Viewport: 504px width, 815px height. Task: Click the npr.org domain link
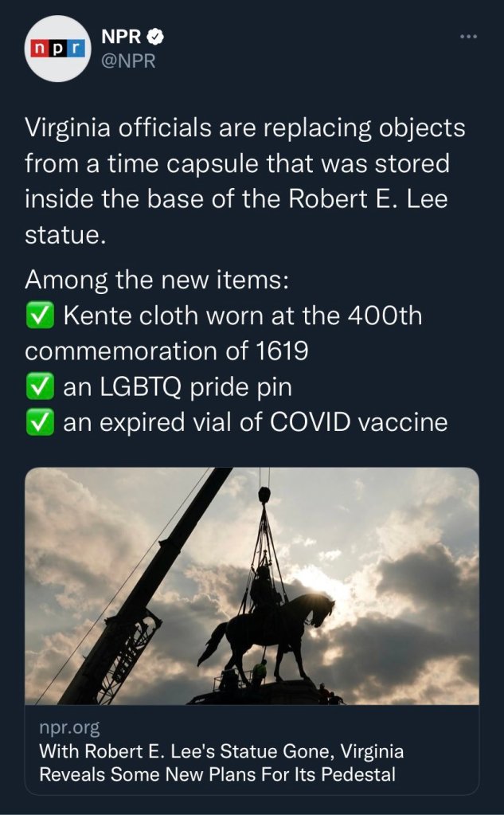point(68,729)
